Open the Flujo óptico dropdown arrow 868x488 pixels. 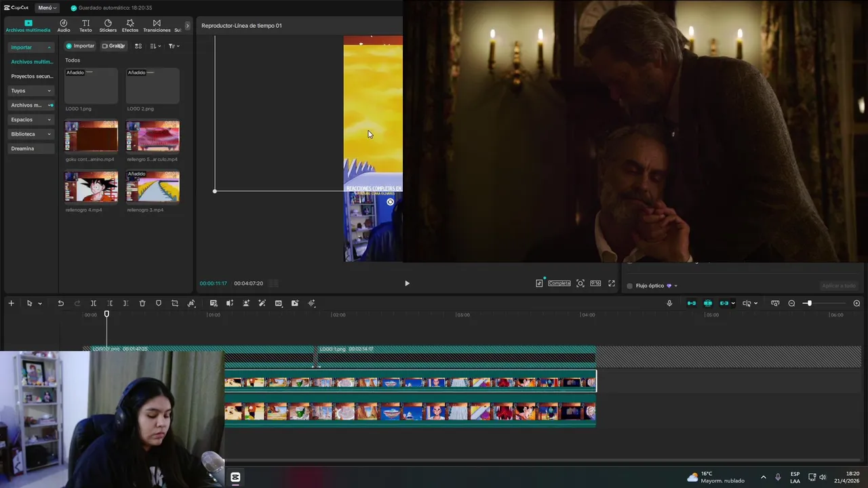point(675,286)
